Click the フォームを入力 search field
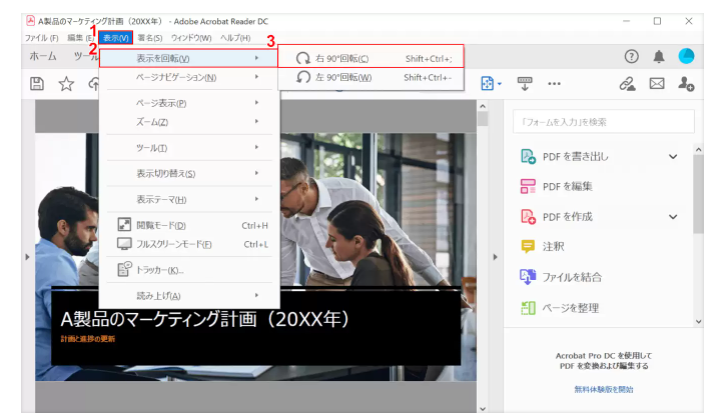The width and height of the screenshot is (722, 420). [603, 122]
